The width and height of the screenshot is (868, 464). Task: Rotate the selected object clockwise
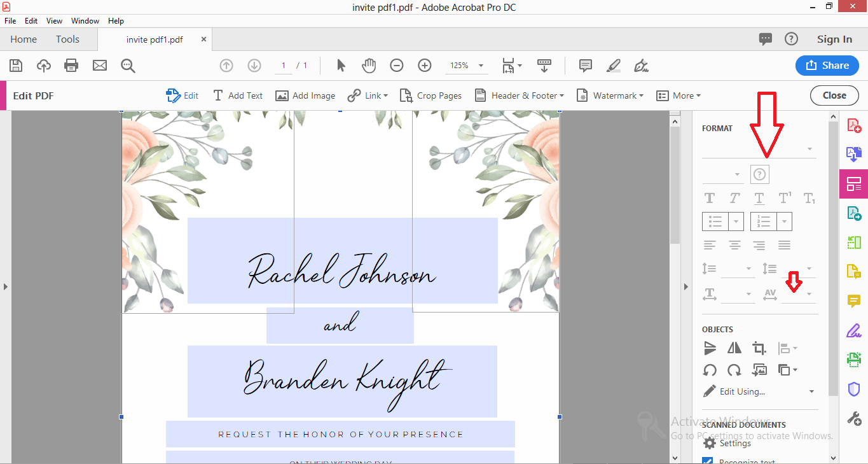734,369
